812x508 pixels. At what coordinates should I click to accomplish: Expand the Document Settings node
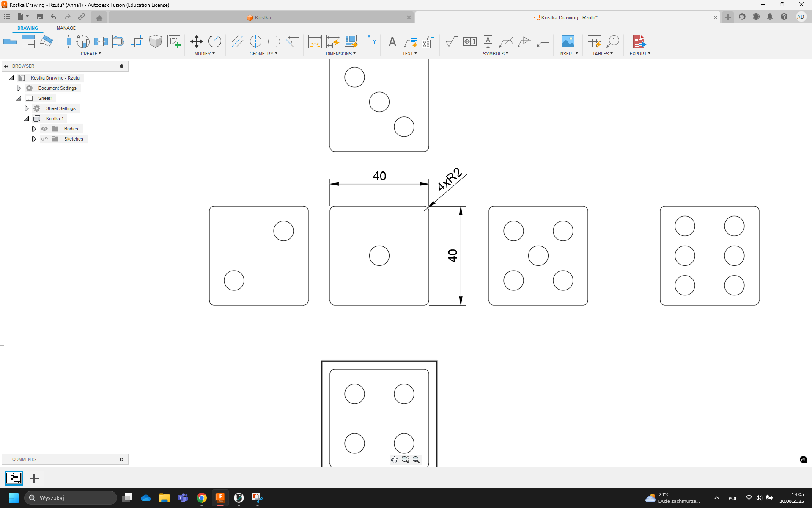(x=19, y=88)
